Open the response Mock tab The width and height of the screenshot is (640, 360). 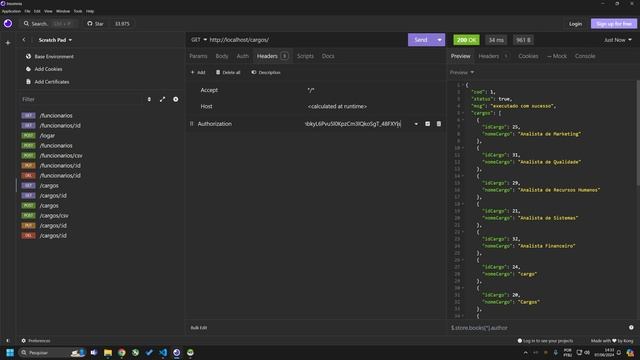point(557,56)
